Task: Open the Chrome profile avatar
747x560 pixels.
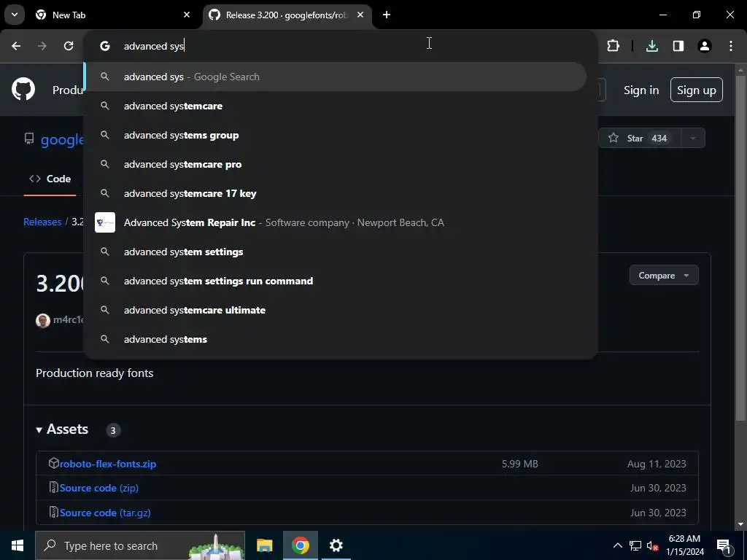Action: click(705, 46)
